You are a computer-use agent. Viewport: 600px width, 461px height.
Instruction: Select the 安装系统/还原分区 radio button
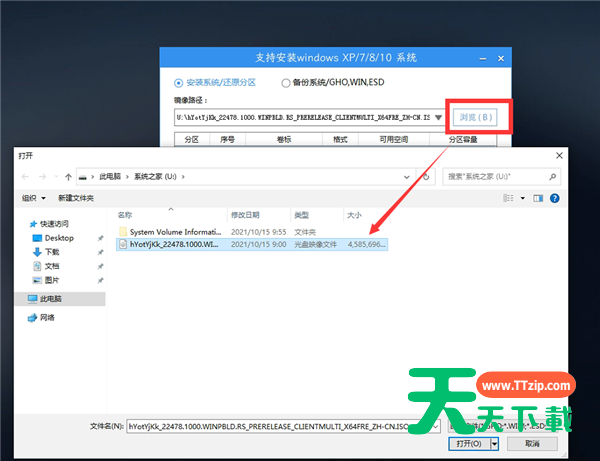coord(180,83)
